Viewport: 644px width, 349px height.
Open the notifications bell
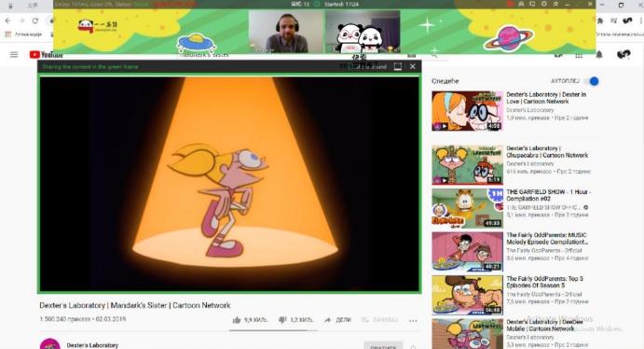coord(599,55)
